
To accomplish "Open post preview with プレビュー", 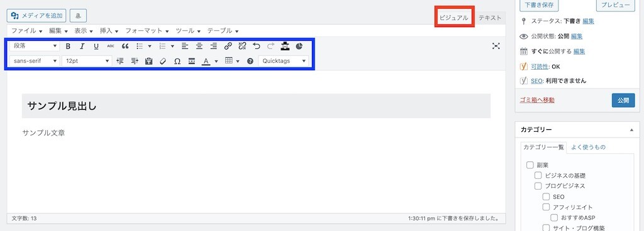I will point(615,5).
